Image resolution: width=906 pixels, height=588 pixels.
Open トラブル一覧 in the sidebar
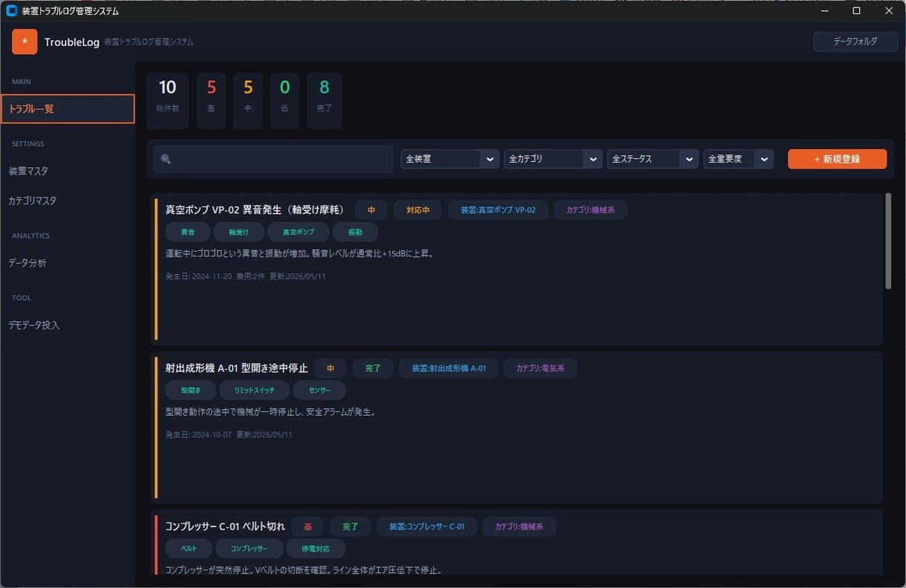pos(68,108)
